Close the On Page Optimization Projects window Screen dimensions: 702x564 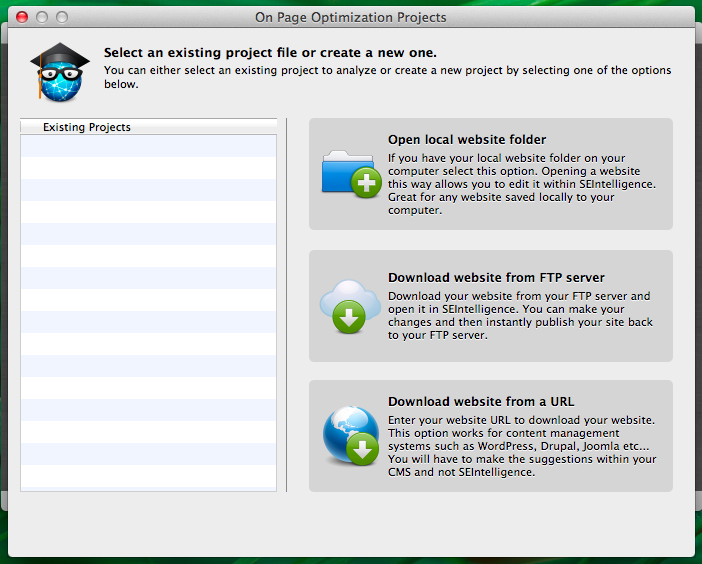[x=22, y=17]
